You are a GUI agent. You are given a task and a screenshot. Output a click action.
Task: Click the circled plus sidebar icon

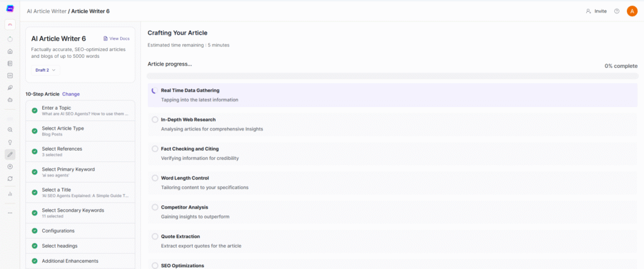[10, 166]
